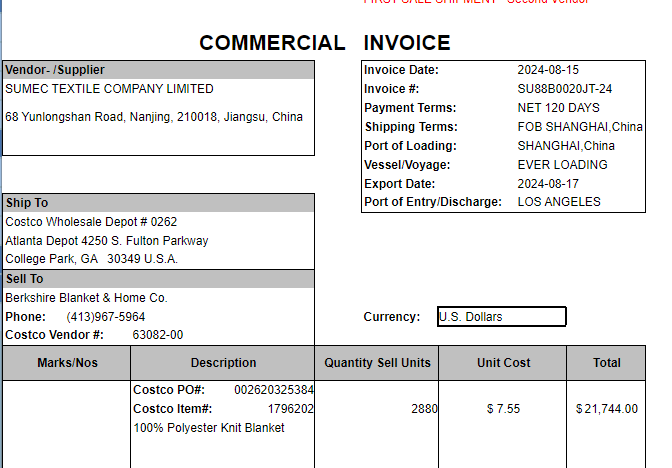Screen dimensions: 672x468
Task: Select Berkshire Blanket & Home Co. text
Action: [86, 298]
